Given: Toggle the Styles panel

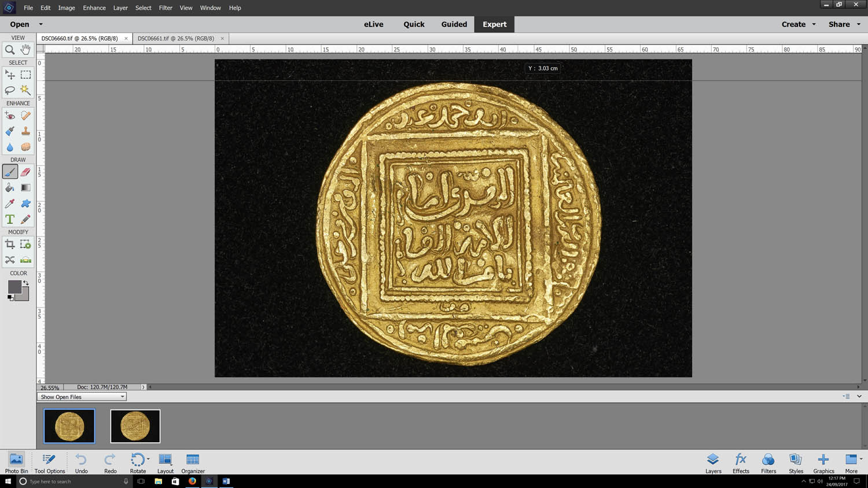Looking at the screenshot, I should pyautogui.click(x=796, y=463).
